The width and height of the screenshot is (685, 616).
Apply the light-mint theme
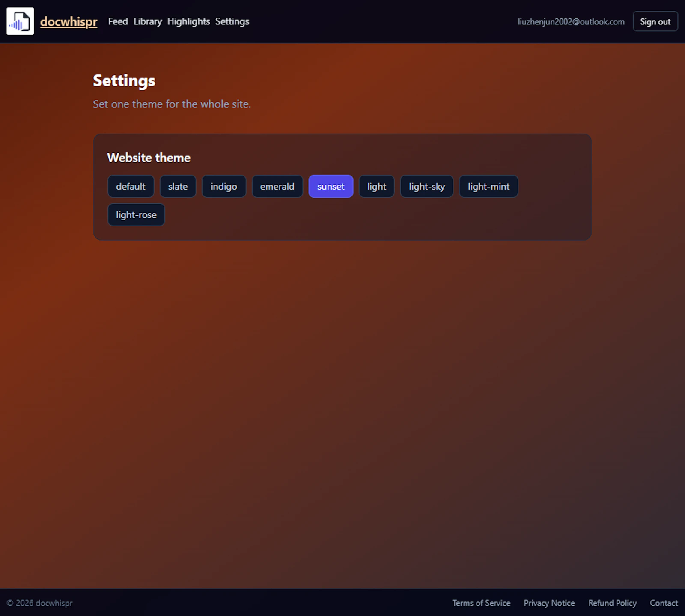[x=488, y=186]
